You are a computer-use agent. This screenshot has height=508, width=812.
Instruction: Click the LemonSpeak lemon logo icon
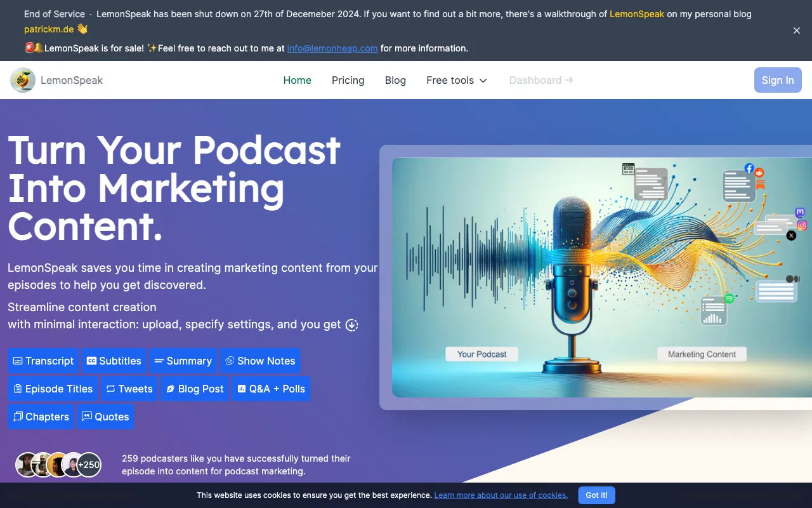pyautogui.click(x=23, y=80)
